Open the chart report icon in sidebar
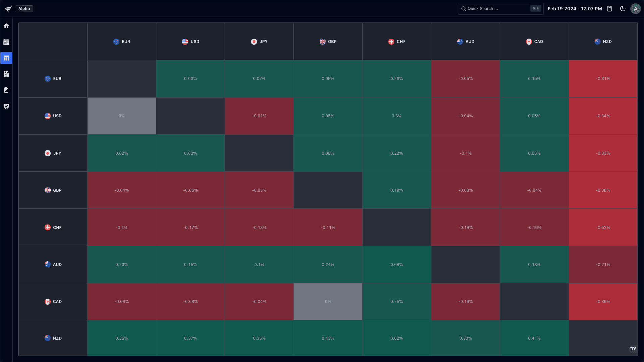The height and width of the screenshot is (362, 644). click(x=6, y=90)
